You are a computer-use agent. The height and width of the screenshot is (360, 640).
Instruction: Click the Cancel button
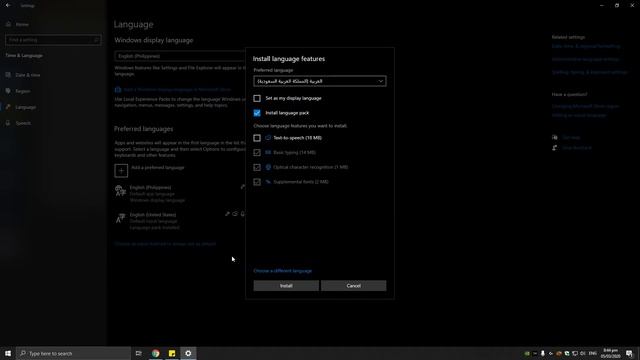353,286
